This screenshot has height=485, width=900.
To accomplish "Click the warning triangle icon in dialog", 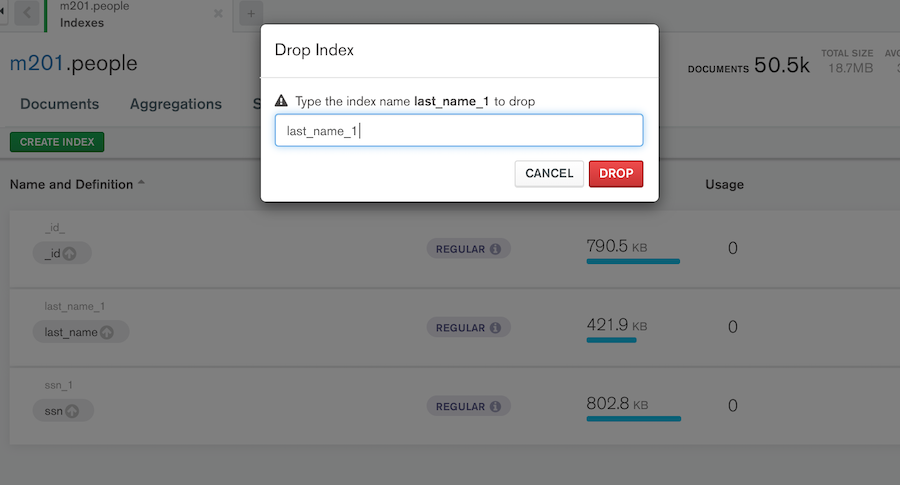I will [x=281, y=101].
